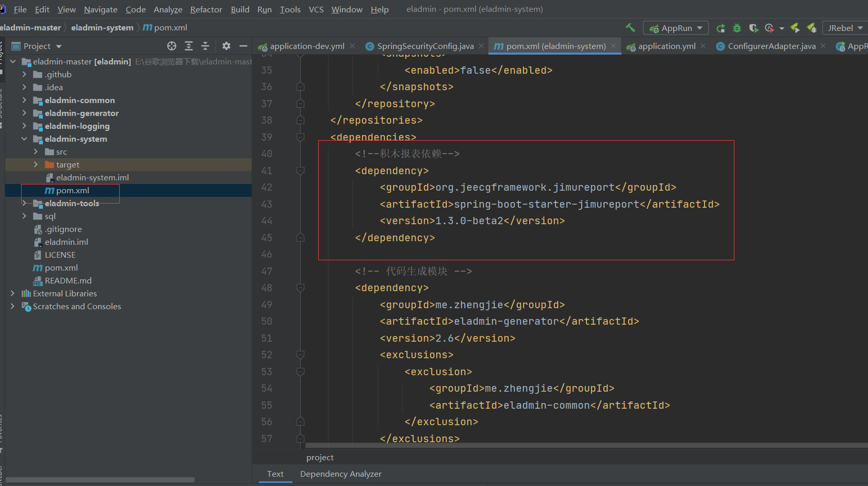Expand the .idea folder
This screenshot has width=868, height=486.
24,87
